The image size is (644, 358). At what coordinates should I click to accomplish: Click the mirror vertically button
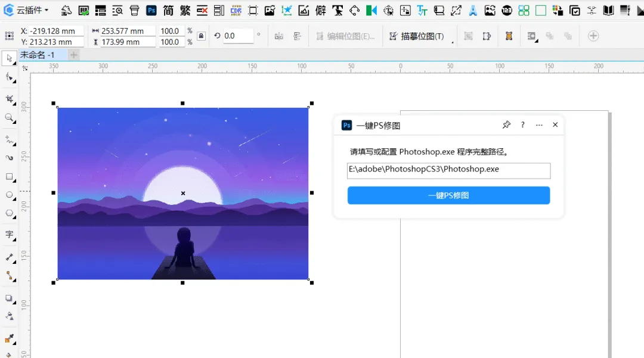click(298, 36)
